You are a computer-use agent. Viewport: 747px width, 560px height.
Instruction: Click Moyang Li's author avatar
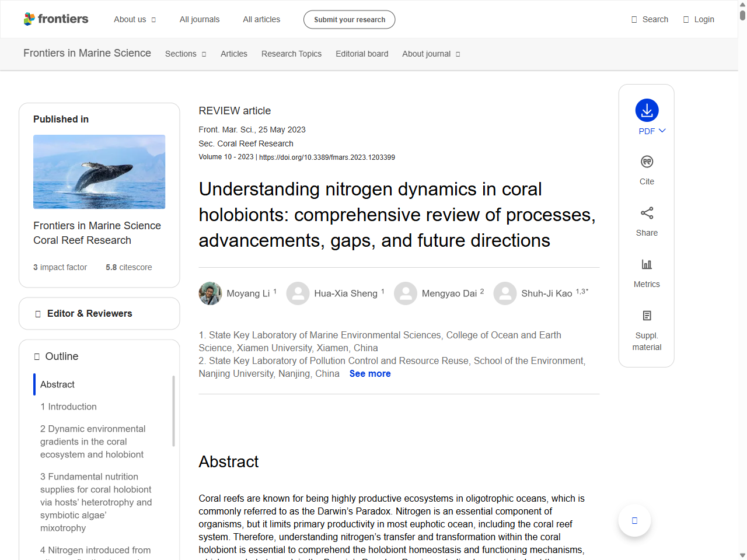tap(210, 293)
